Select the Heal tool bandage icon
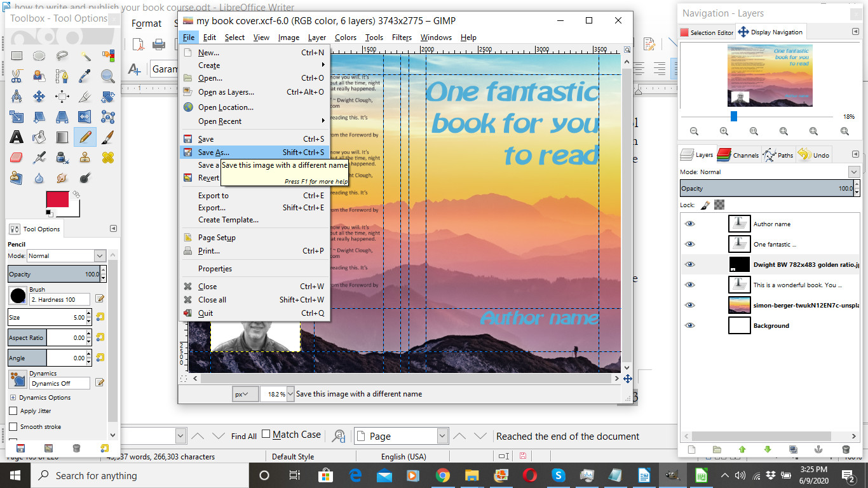The width and height of the screenshot is (868, 488). (x=107, y=157)
